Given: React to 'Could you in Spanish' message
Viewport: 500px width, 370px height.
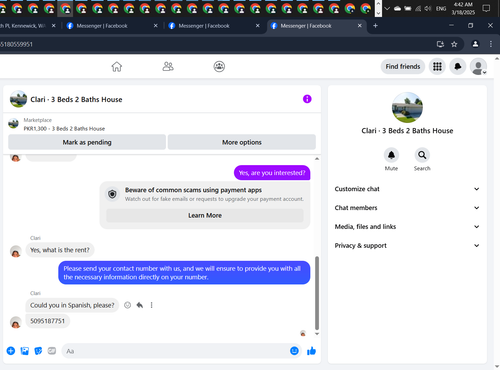Looking at the screenshot, I should click(x=127, y=305).
